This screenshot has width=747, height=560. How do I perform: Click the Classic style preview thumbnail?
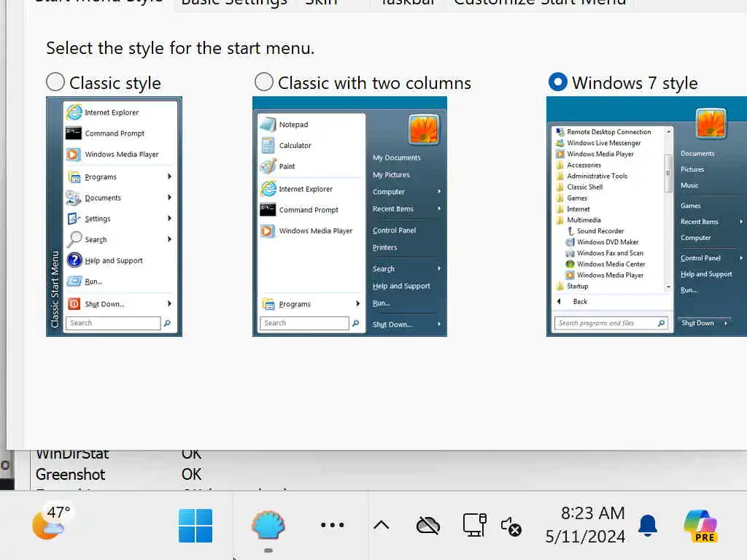pos(114,217)
